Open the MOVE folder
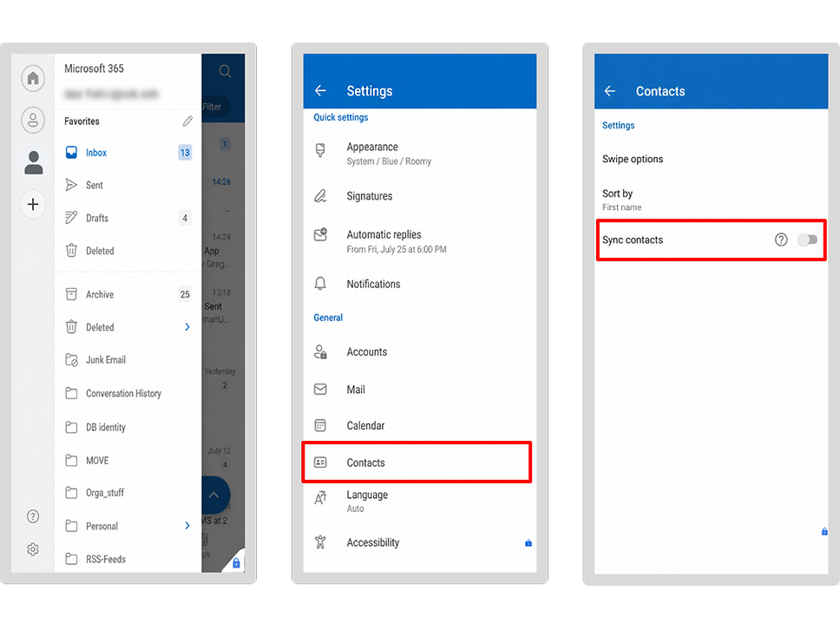The image size is (840, 630). click(128, 460)
